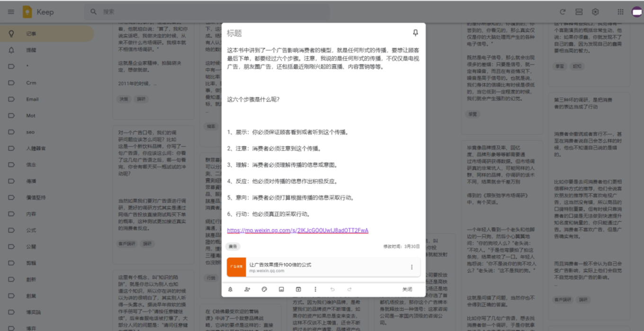Add a collaborator to the note

247,289
